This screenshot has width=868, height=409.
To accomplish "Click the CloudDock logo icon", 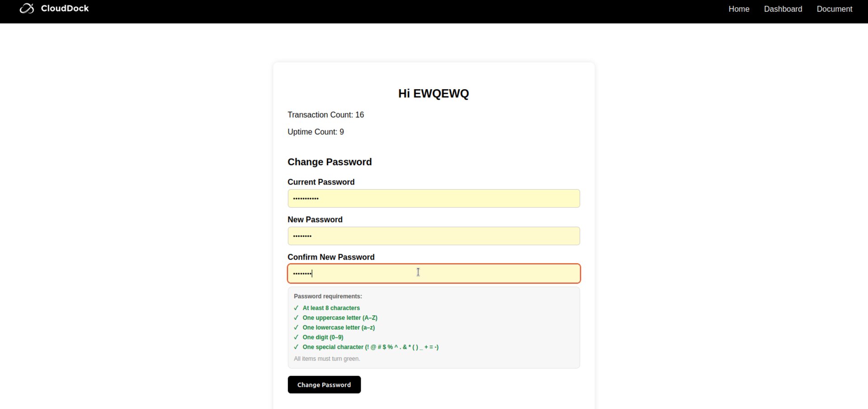I will [x=27, y=9].
